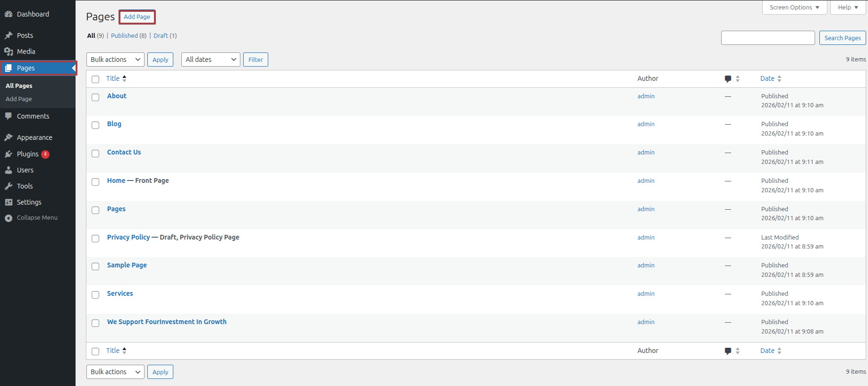Open the top Bulk actions dropdown

pyautogui.click(x=115, y=60)
